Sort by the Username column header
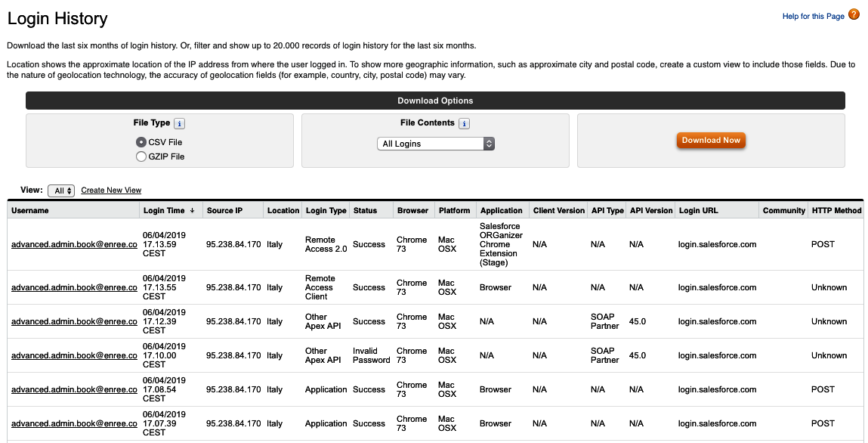This screenshot has width=868, height=443. point(30,210)
